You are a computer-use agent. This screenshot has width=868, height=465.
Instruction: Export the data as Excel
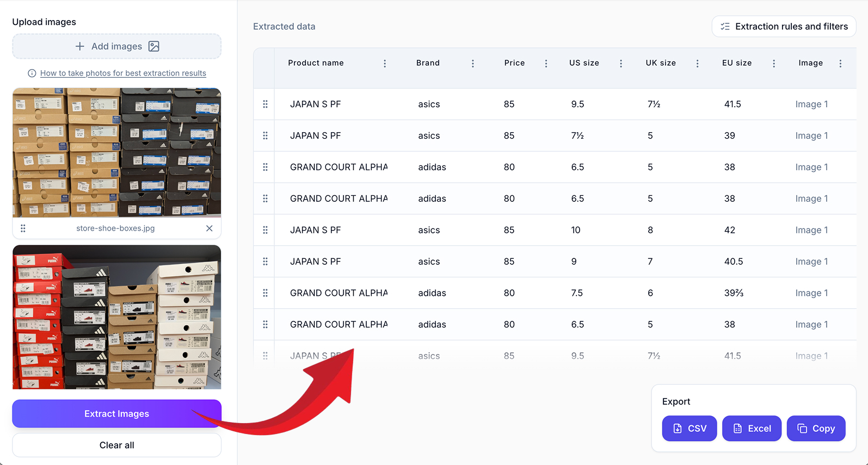point(752,429)
